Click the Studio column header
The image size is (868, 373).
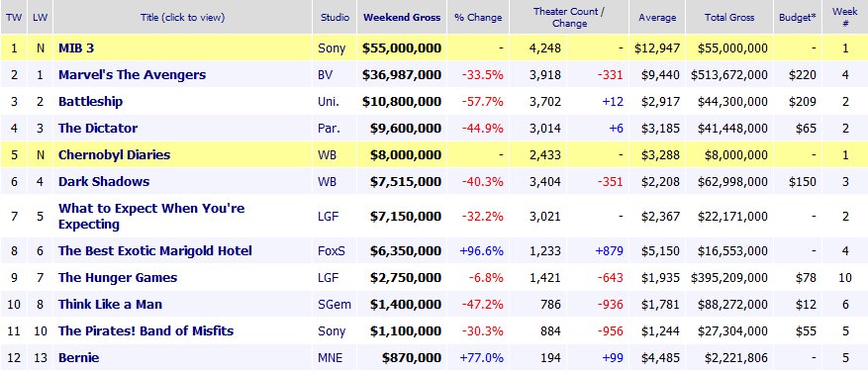point(335,17)
